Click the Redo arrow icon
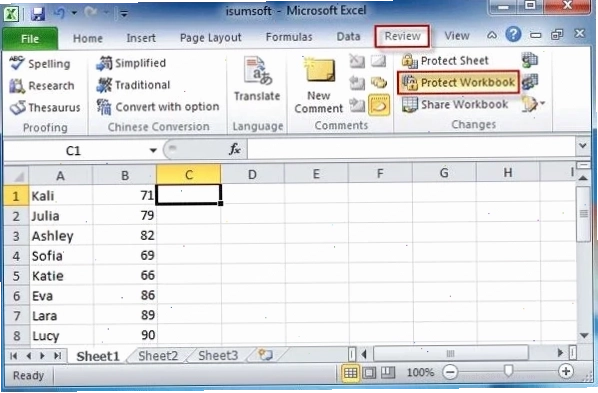Screen dimensions: 598x393 [x=91, y=13]
